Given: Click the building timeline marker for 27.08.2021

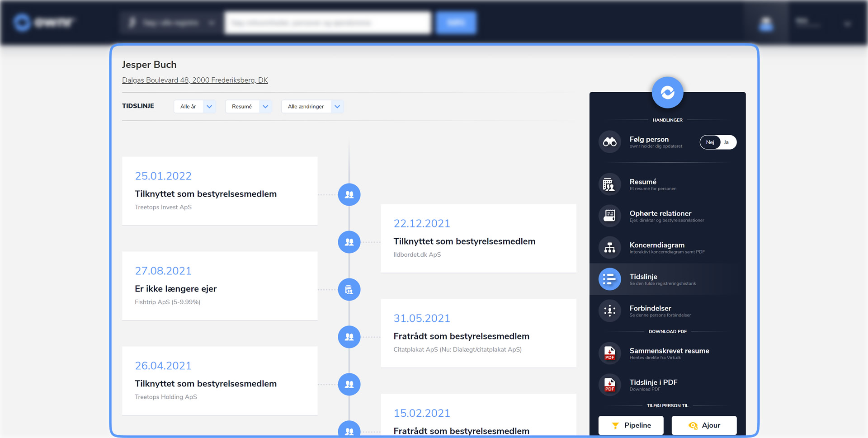Looking at the screenshot, I should [349, 290].
